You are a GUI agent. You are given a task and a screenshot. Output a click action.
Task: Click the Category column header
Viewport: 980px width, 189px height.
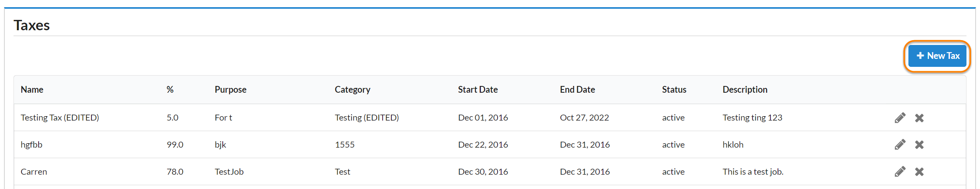coord(352,90)
